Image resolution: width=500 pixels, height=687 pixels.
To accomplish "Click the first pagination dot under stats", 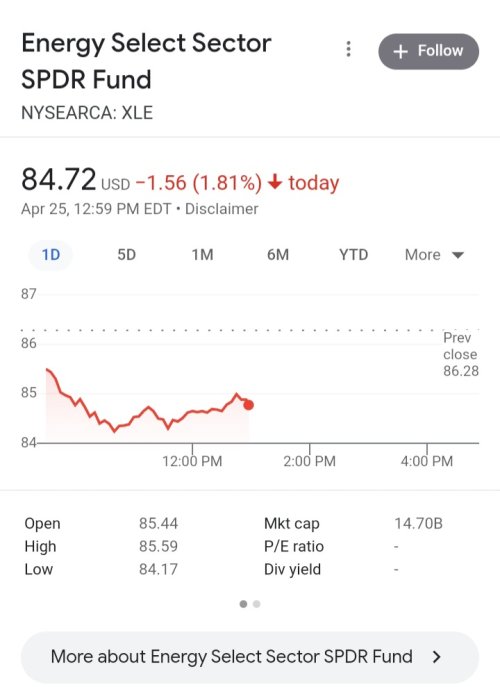I will click(x=243, y=604).
